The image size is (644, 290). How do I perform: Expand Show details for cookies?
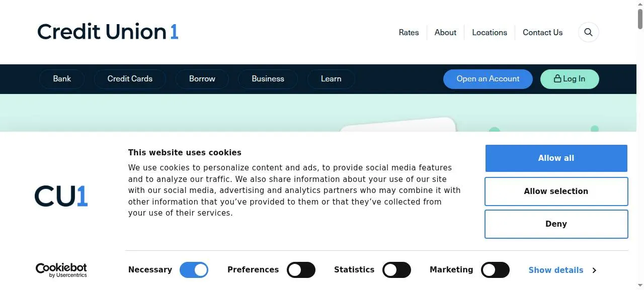tap(562, 270)
